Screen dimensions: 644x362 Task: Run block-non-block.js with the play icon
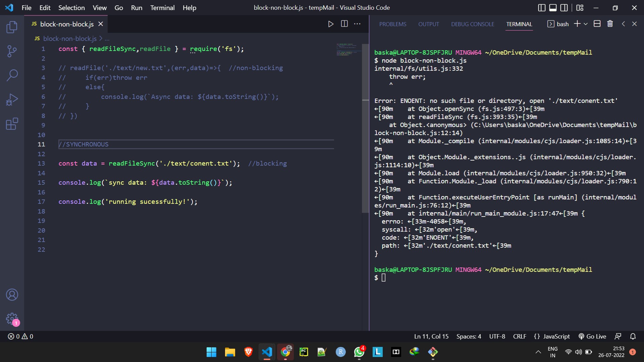point(331,24)
